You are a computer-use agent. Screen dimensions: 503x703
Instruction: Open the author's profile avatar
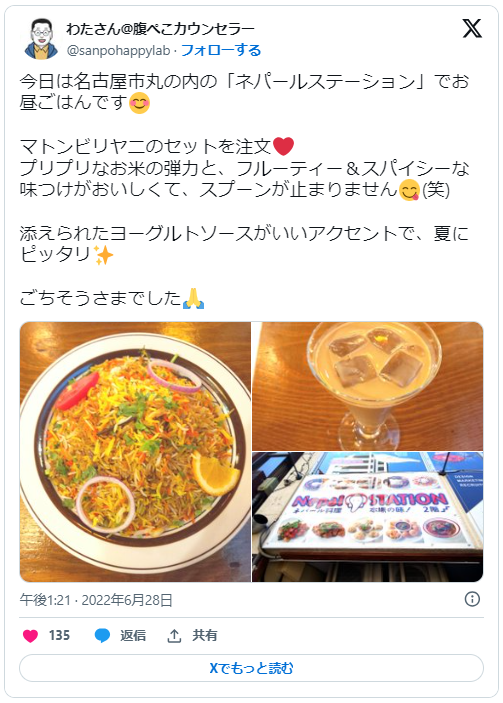[41, 39]
